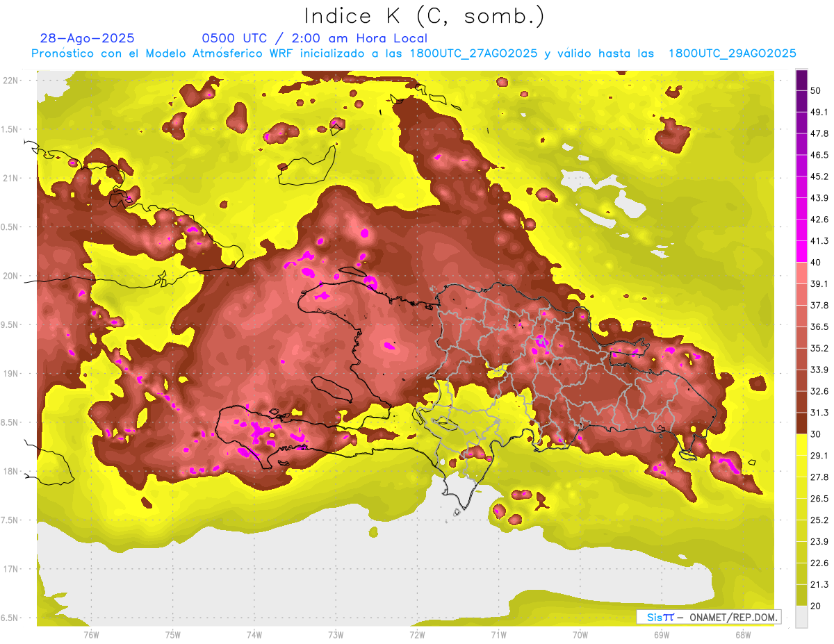834x644 pixels.
Task: Click the colorbar value '32.6'
Action: (819, 391)
